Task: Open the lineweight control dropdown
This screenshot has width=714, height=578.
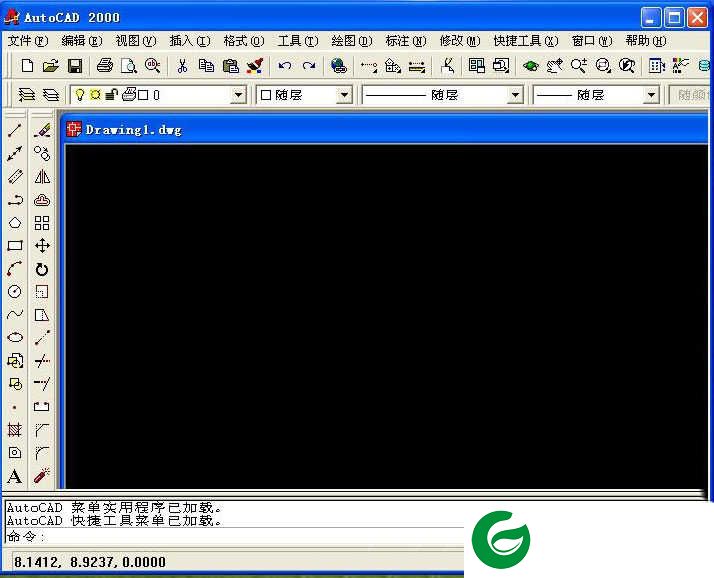Action: pyautogui.click(x=651, y=95)
